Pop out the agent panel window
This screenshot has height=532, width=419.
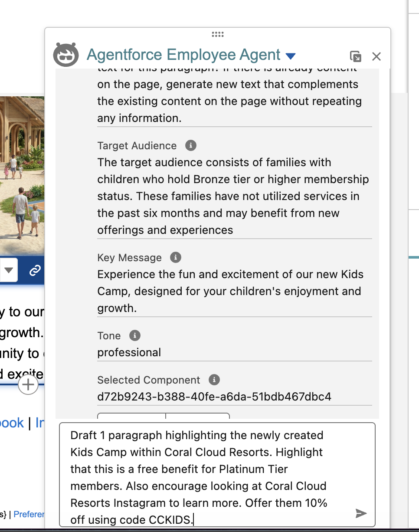[355, 56]
